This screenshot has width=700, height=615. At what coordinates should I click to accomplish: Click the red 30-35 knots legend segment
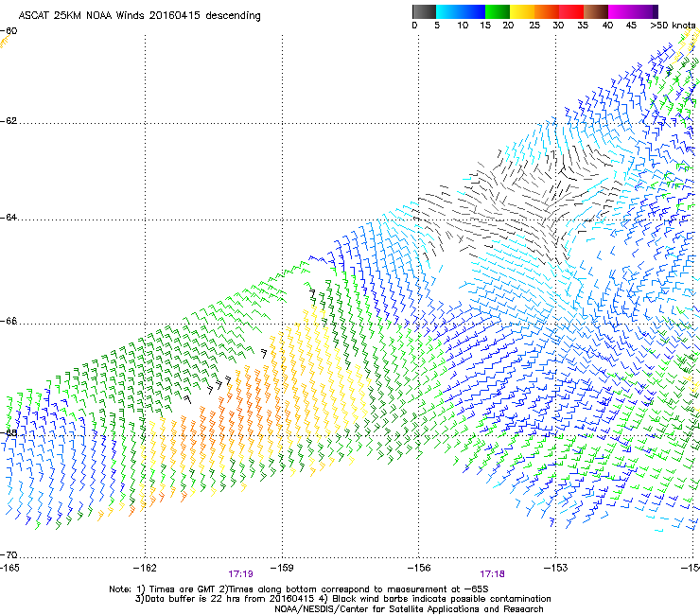[x=571, y=11]
